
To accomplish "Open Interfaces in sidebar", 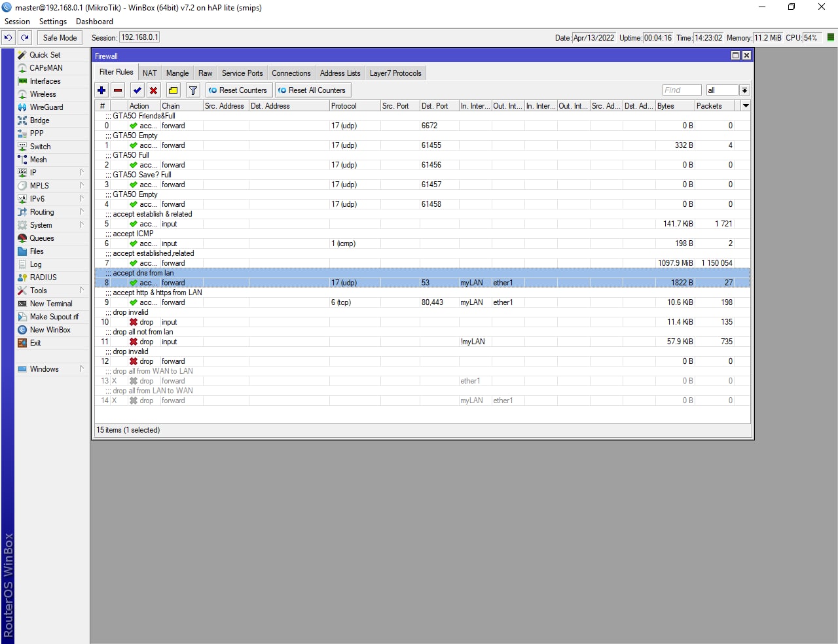I will (52, 81).
